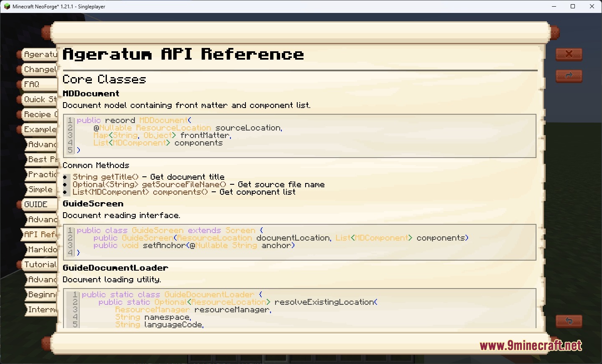Open the Quick Start bookmark tab

(x=38, y=100)
